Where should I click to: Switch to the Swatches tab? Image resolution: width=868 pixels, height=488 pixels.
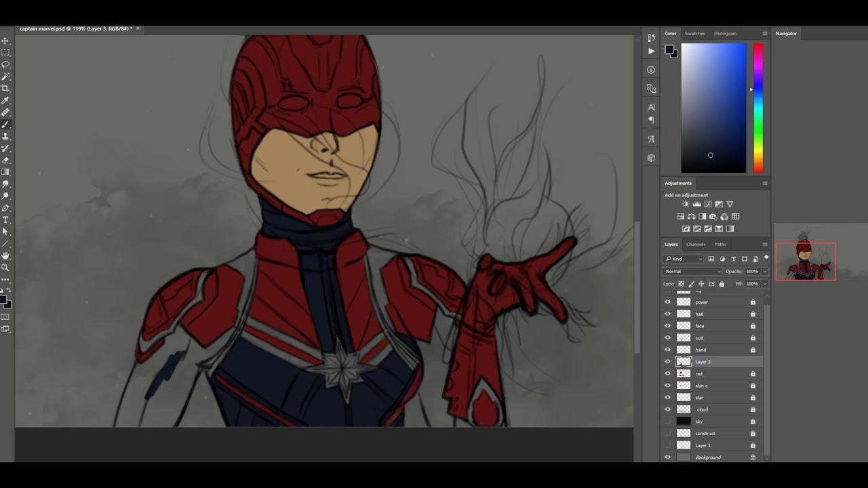point(695,33)
